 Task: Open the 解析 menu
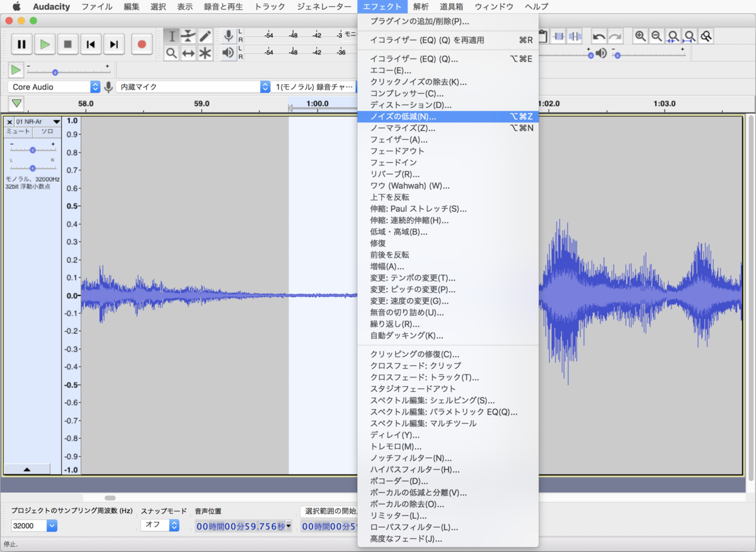(421, 7)
